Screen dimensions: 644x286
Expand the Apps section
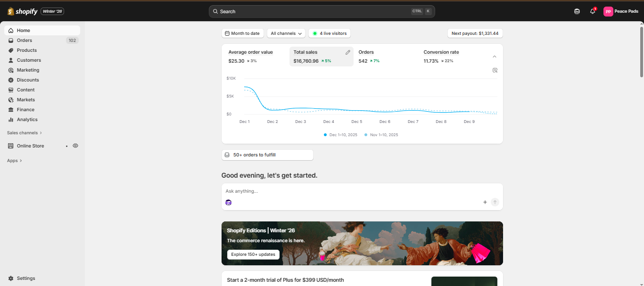[x=15, y=161]
